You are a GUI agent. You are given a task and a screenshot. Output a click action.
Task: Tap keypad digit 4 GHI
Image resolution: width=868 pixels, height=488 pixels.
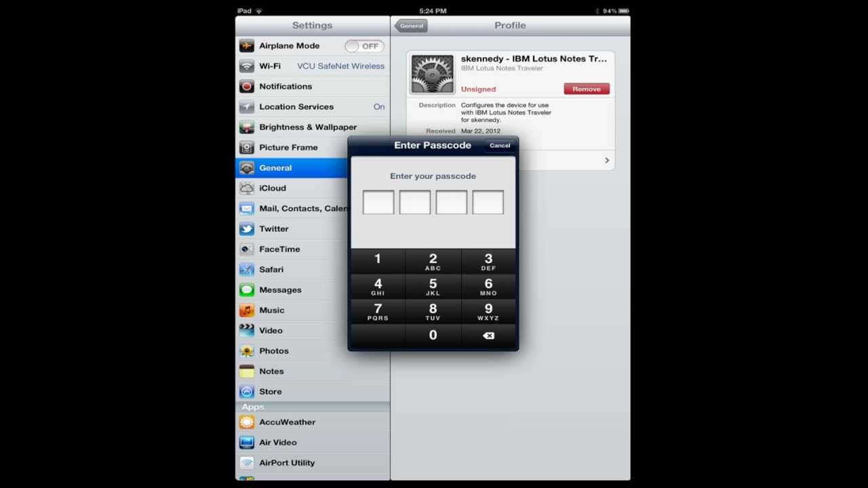[x=378, y=287]
